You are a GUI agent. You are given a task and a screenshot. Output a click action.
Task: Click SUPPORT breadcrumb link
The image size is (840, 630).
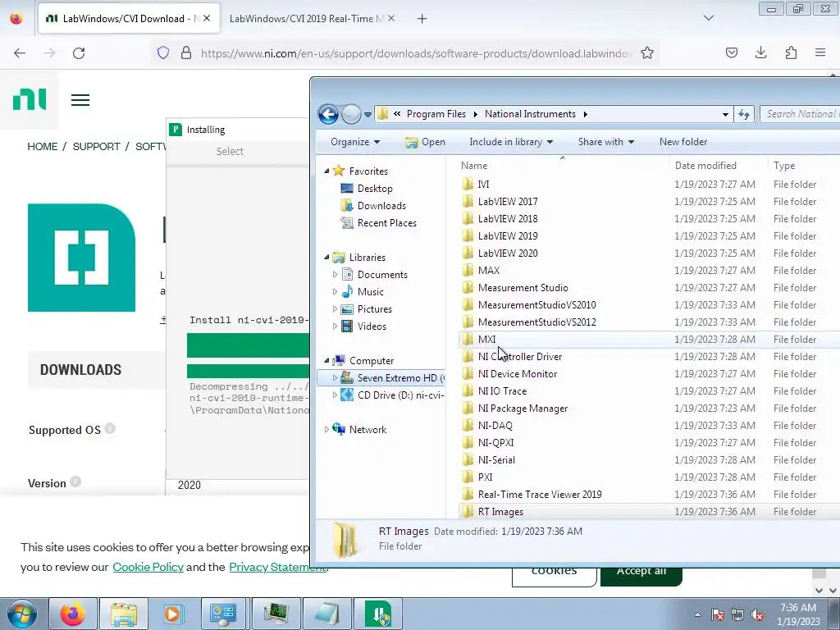(97, 147)
